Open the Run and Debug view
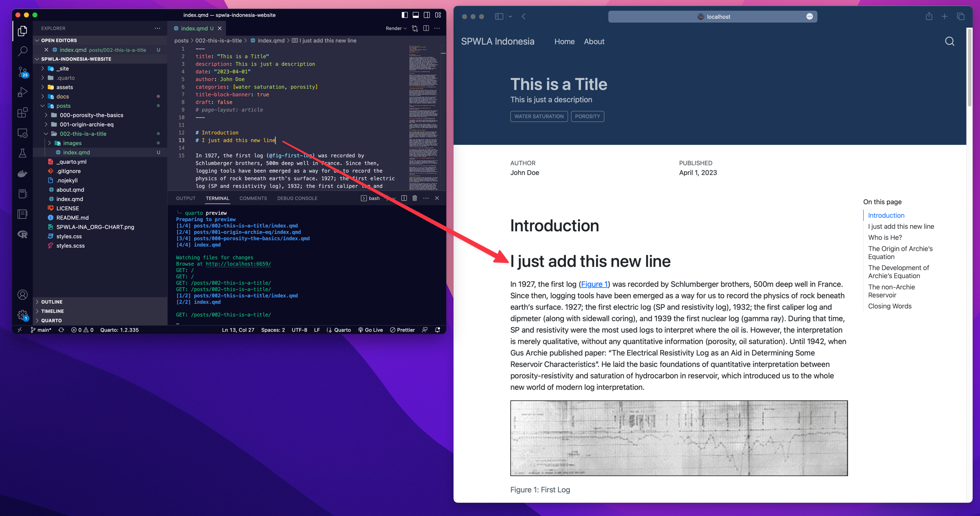Viewport: 980px width, 516px height. (22, 92)
